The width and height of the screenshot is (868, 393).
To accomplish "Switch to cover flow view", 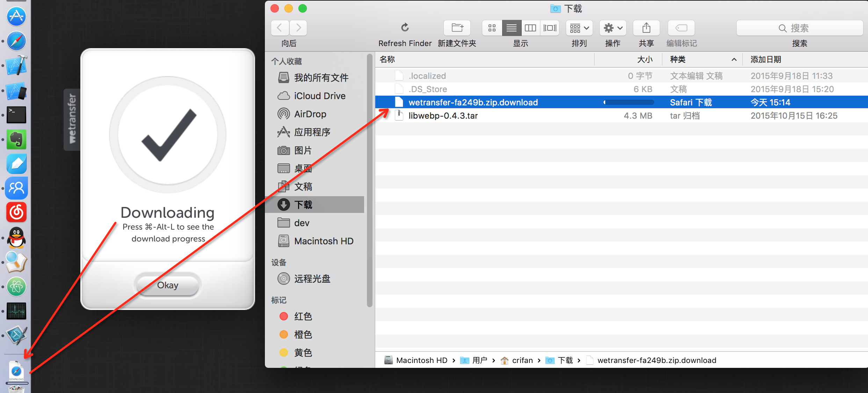I will 550,28.
